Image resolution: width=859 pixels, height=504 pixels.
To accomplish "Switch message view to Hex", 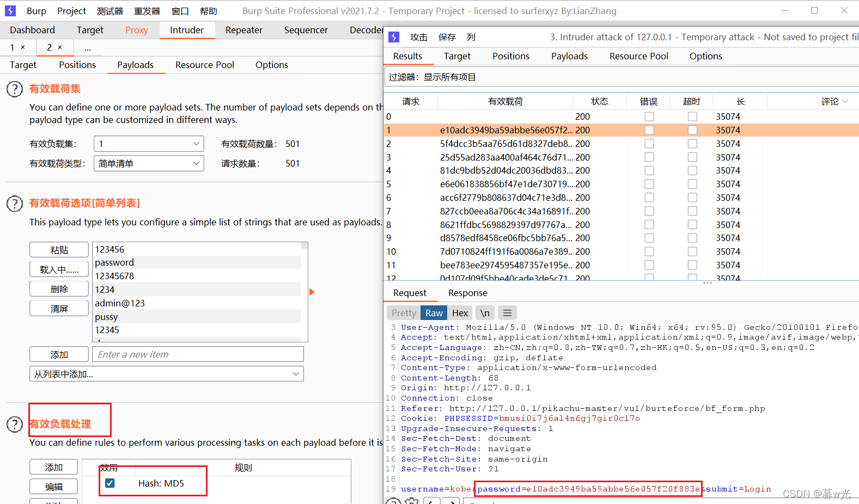I will [460, 313].
